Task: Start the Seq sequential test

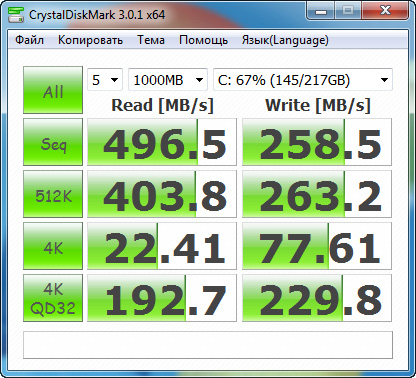Action: pyautogui.click(x=53, y=142)
